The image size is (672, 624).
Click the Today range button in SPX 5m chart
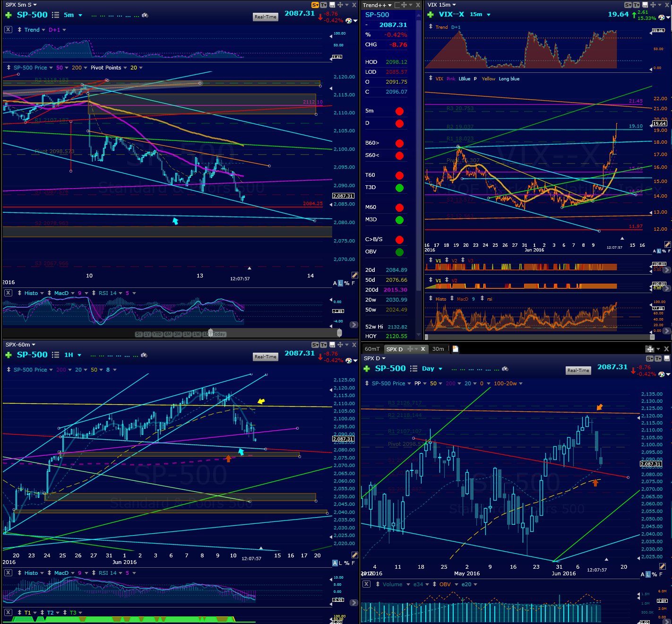pyautogui.click(x=219, y=334)
